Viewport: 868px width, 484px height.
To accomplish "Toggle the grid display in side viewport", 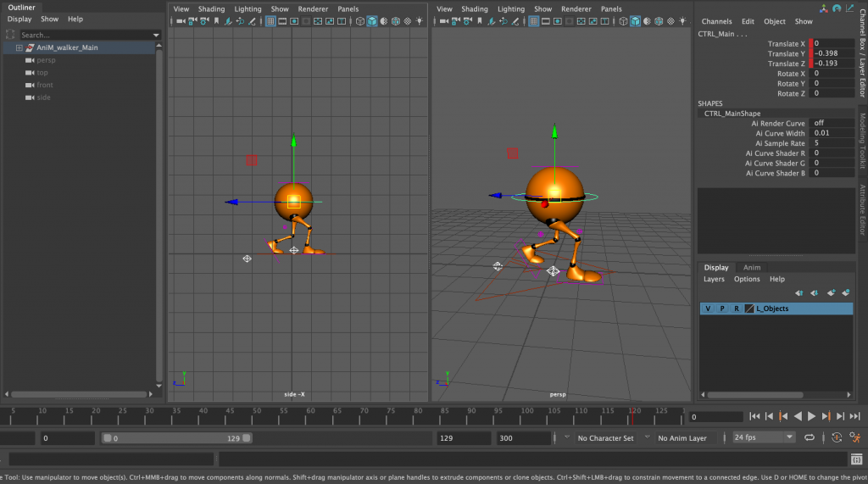I will (x=270, y=21).
